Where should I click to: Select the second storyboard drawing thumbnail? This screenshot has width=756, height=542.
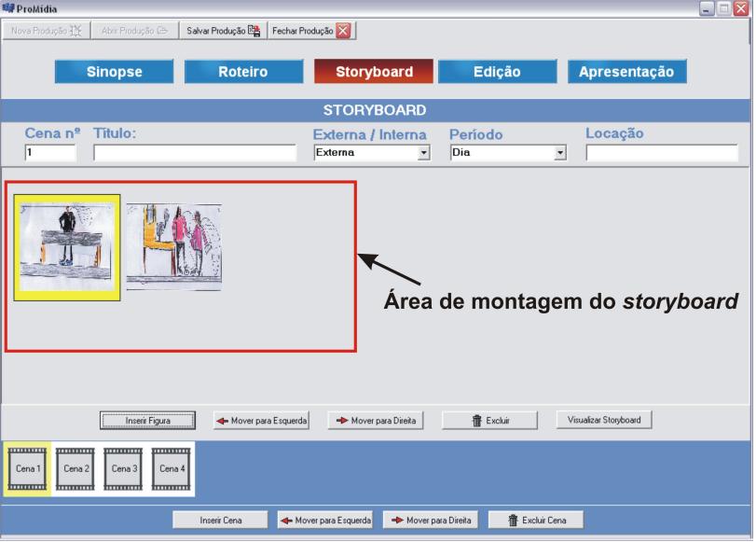[x=174, y=247]
